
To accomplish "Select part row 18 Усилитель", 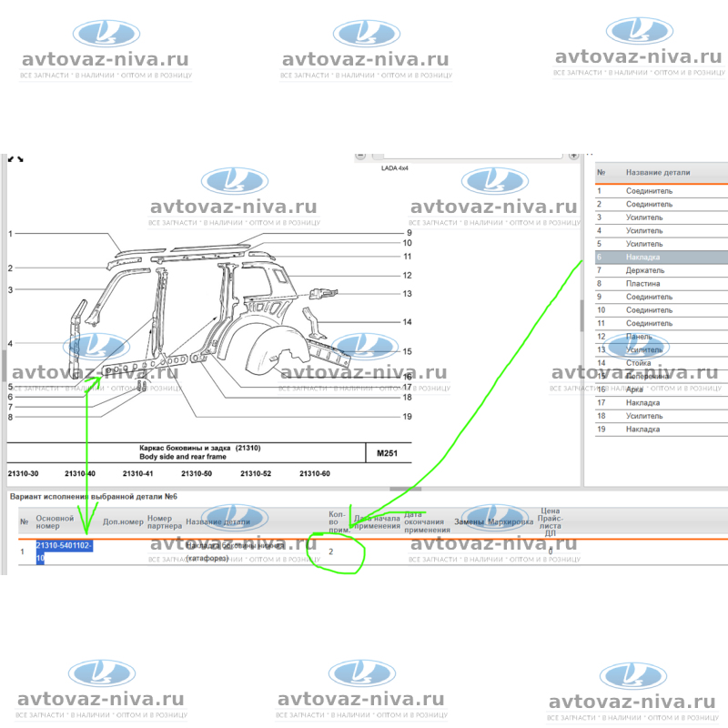I will click(x=662, y=416).
